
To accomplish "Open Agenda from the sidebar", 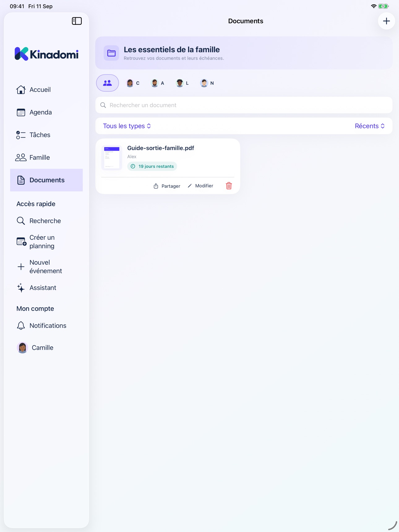I will coord(46,112).
